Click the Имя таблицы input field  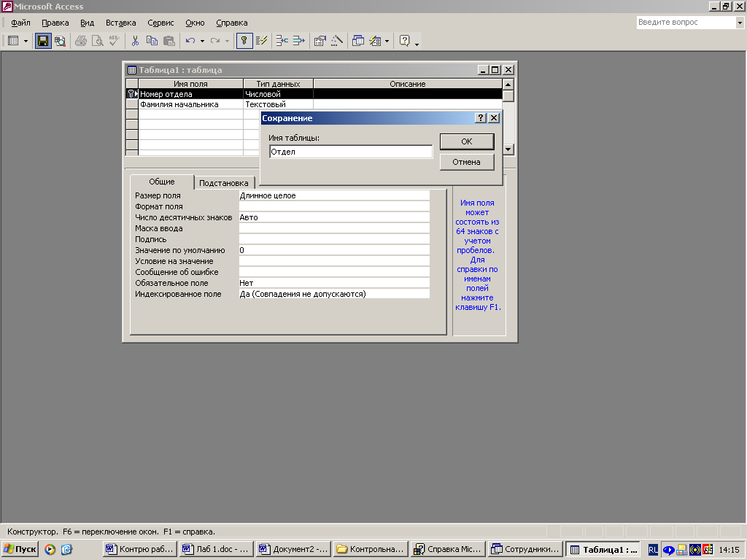tap(351, 152)
